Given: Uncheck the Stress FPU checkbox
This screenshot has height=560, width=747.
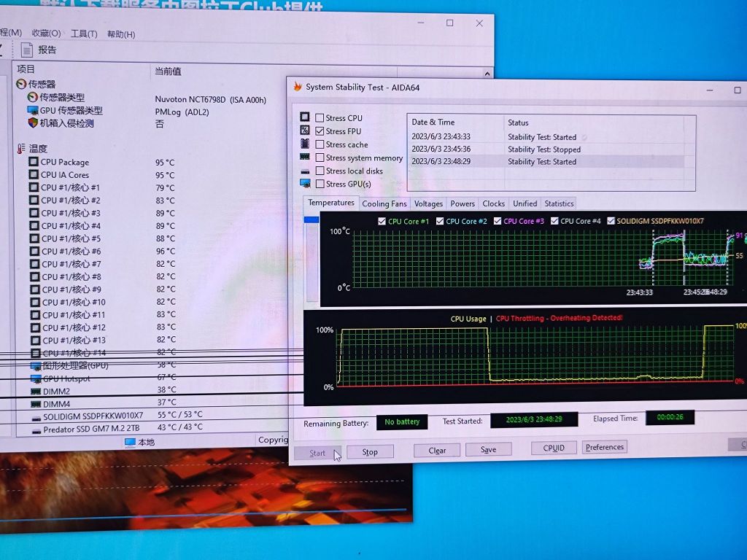Looking at the screenshot, I should (x=320, y=131).
